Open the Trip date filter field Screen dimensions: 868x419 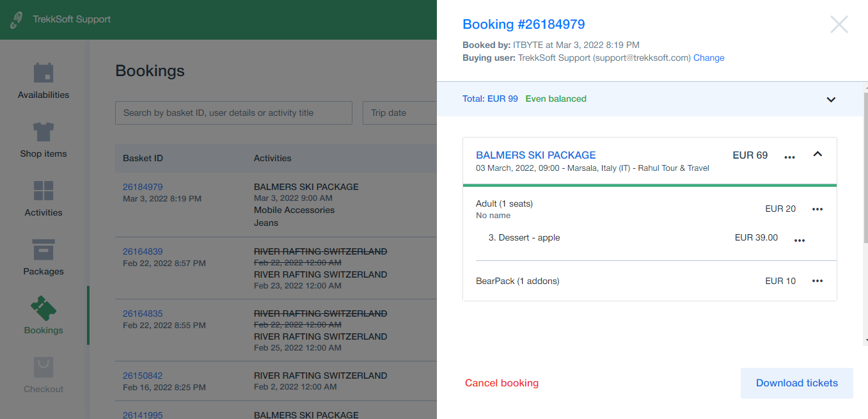[x=400, y=113]
